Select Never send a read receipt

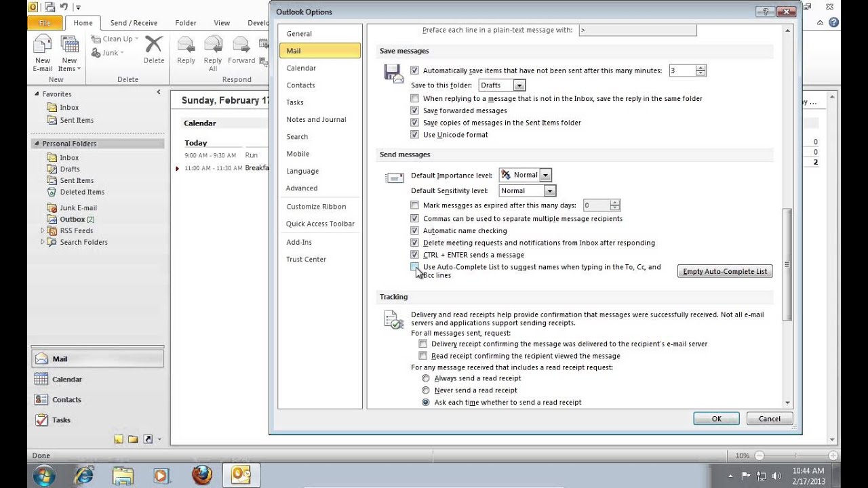426,390
